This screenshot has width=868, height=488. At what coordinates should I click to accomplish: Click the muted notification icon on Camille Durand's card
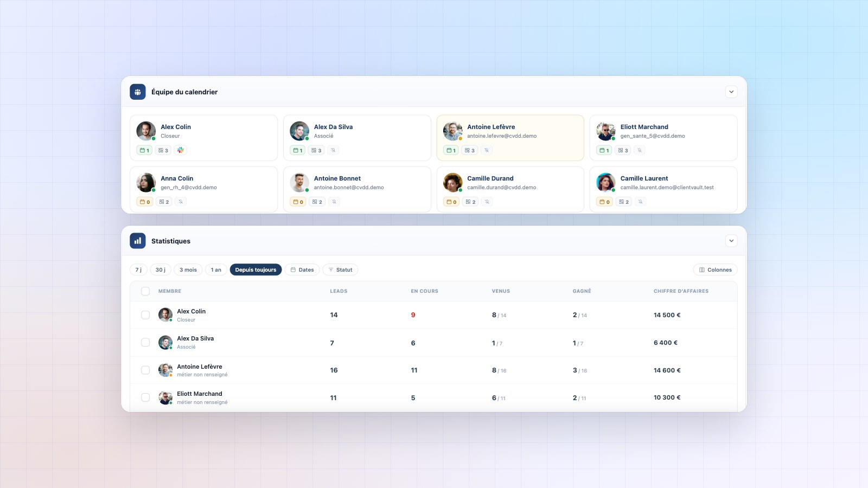click(x=487, y=202)
